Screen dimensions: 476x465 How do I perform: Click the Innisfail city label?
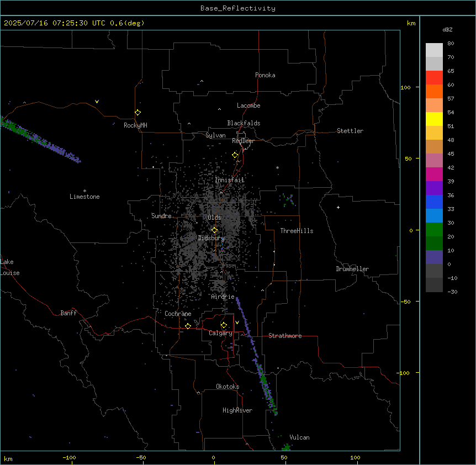(230, 180)
